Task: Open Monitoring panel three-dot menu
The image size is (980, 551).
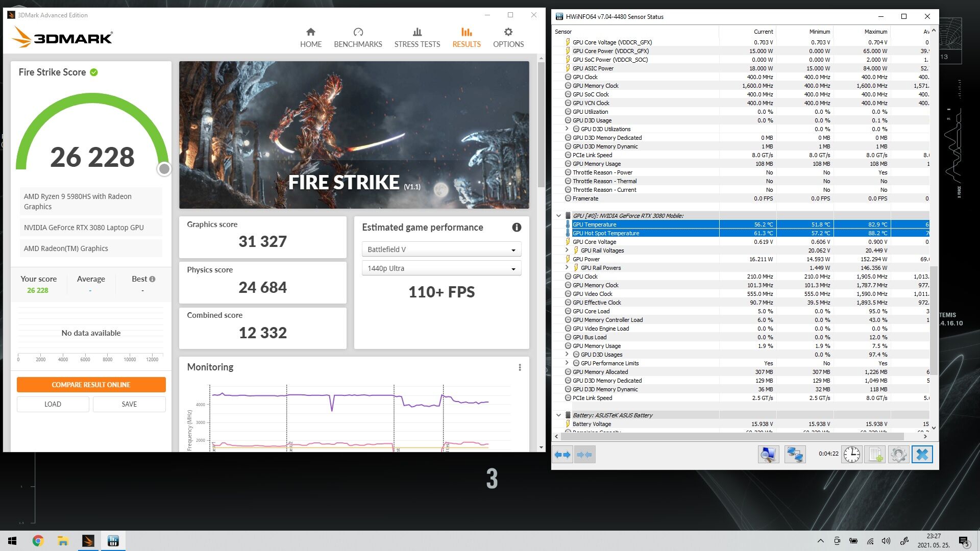Action: [520, 367]
